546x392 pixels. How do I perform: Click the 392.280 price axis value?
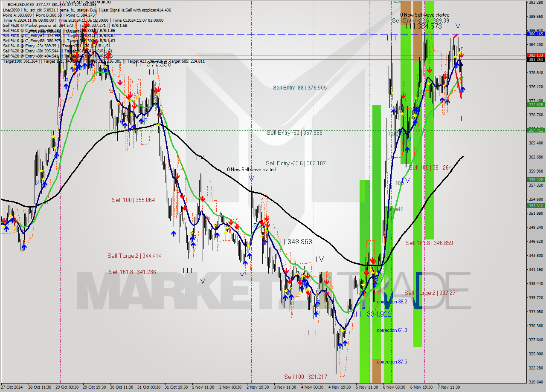[536, 3]
